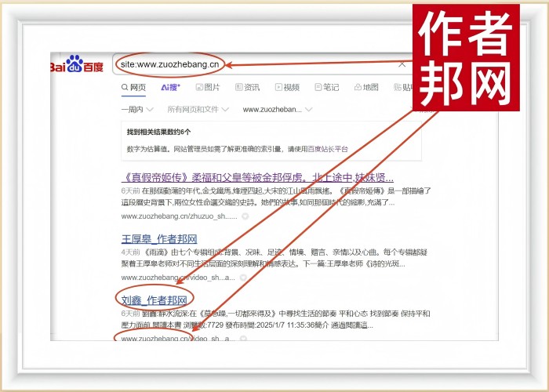
Task: Open the 王厚皋_作者邦网 result link
Action: tap(158, 238)
